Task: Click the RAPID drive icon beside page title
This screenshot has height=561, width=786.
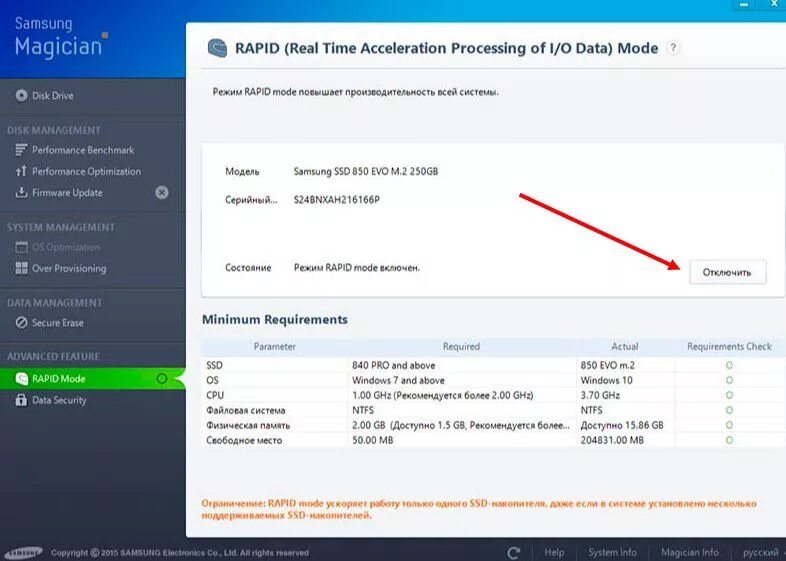Action: [x=217, y=49]
